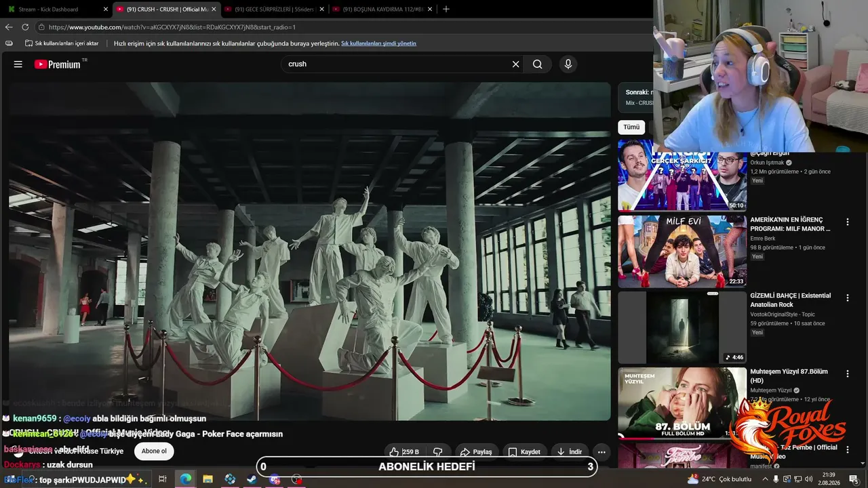The image size is (868, 488).
Task: Select the CRUSH - CRUSH! Official tab
Action: click(x=166, y=9)
